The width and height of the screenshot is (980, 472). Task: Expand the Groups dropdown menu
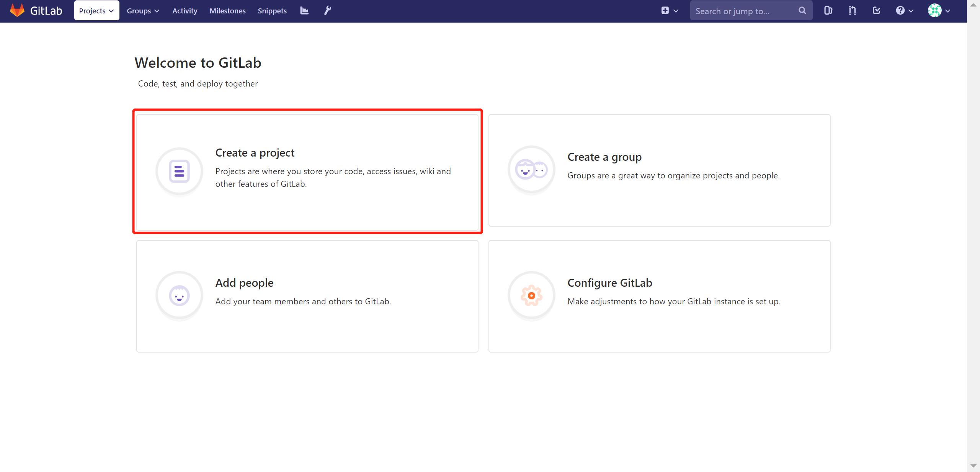pos(143,11)
